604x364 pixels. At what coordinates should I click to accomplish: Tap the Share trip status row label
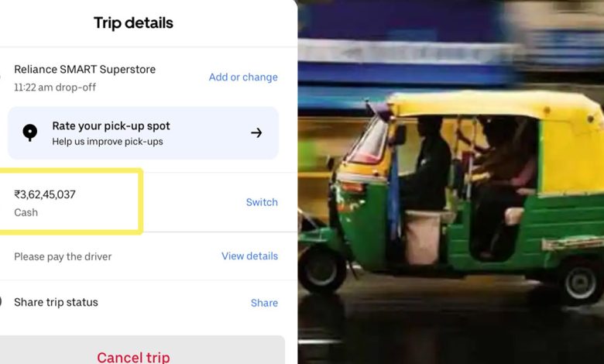coord(56,302)
